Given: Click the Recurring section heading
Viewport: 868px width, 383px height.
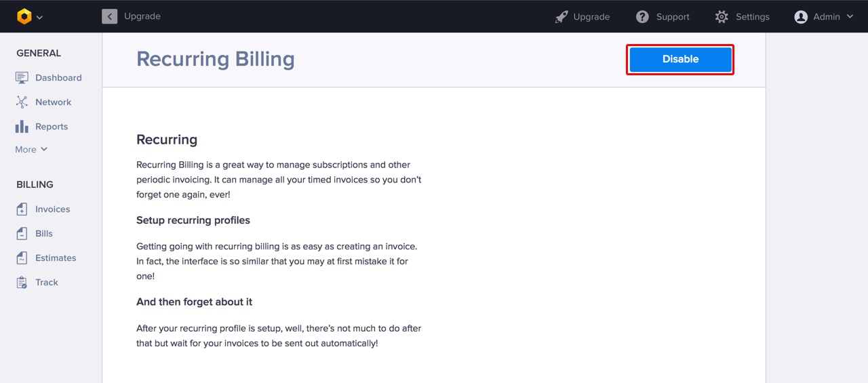Looking at the screenshot, I should [167, 140].
